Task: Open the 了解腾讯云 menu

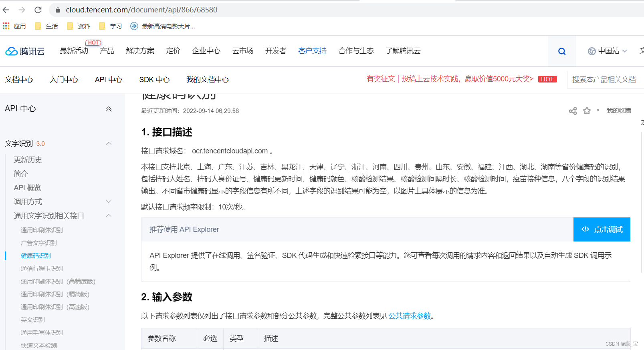Action: click(x=403, y=51)
